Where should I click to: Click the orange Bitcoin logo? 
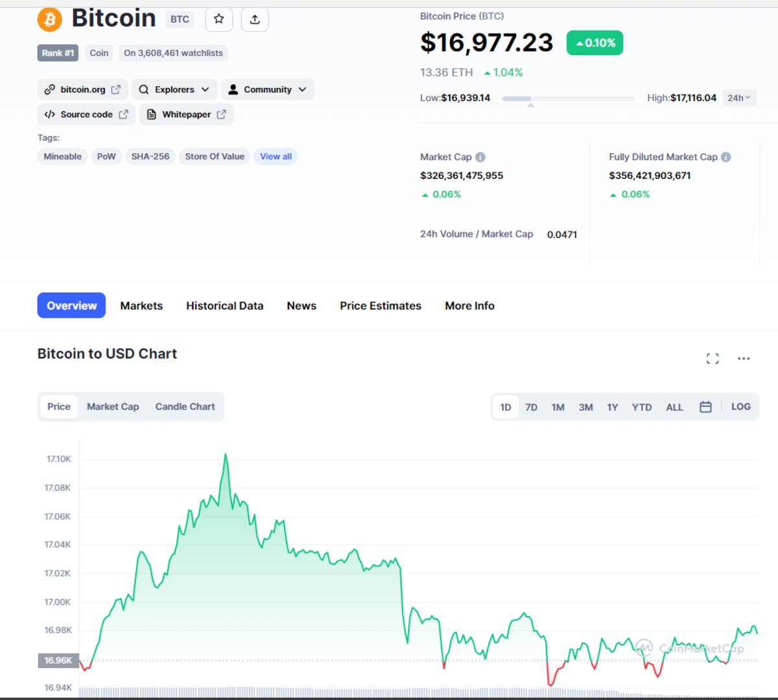click(x=50, y=19)
